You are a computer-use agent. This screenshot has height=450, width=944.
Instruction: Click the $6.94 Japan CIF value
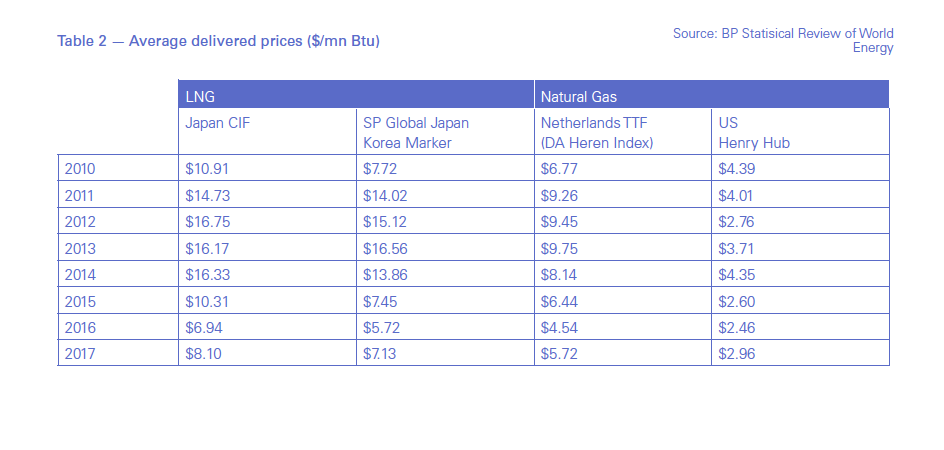pos(203,327)
